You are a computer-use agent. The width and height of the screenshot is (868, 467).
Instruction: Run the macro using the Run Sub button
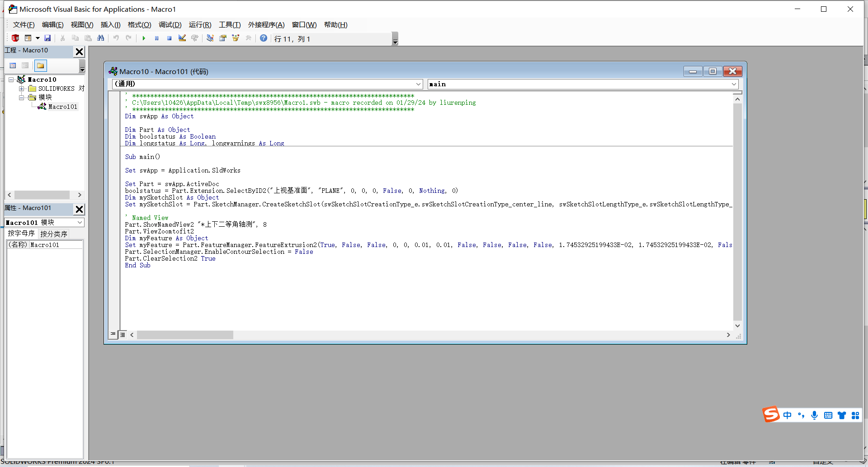[x=144, y=38]
